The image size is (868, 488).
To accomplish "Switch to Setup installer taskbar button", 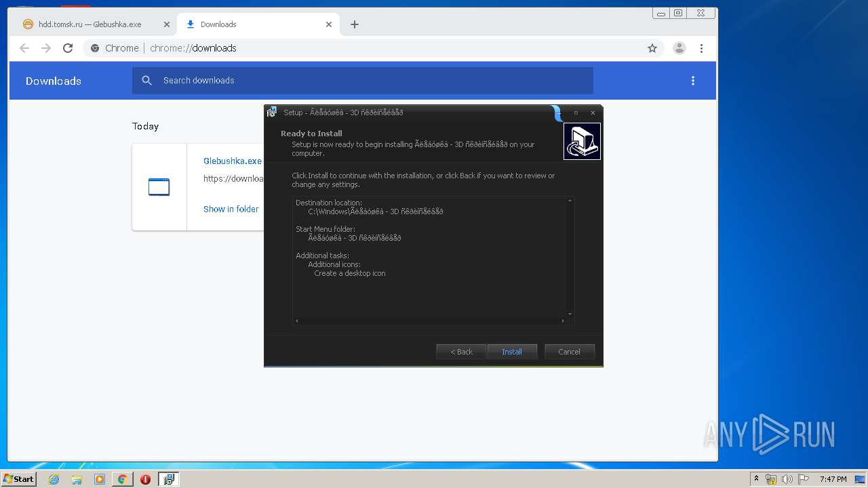I will (x=168, y=479).
